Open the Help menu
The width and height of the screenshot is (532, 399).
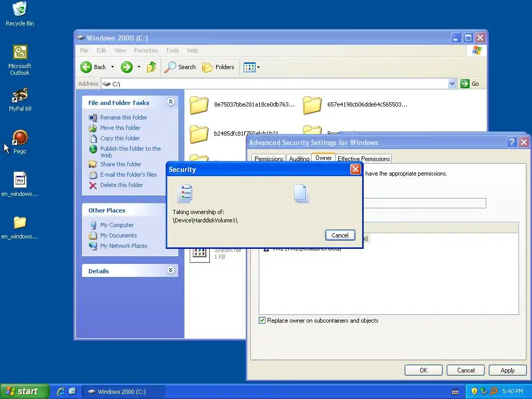point(192,50)
